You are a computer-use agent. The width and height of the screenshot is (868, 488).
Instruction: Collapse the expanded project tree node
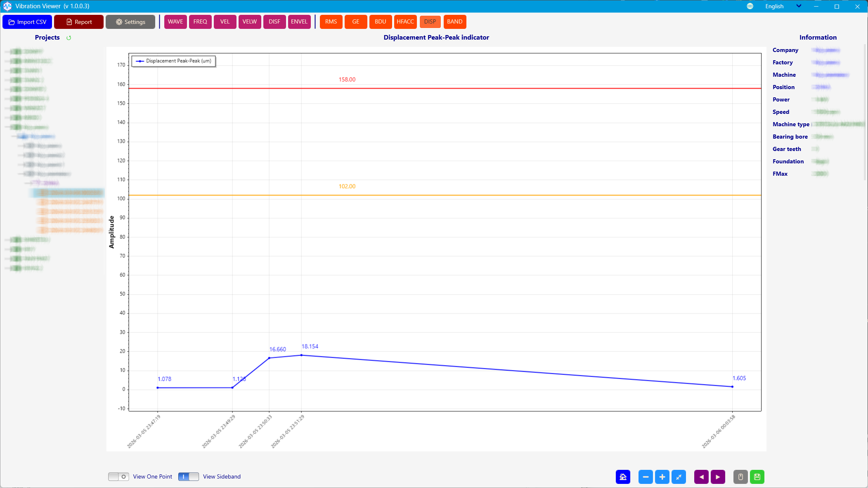tap(7, 127)
